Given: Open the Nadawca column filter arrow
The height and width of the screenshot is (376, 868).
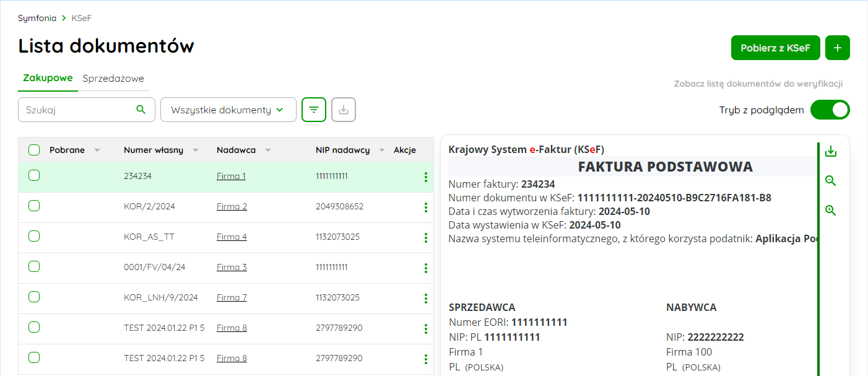Looking at the screenshot, I should pos(268,151).
